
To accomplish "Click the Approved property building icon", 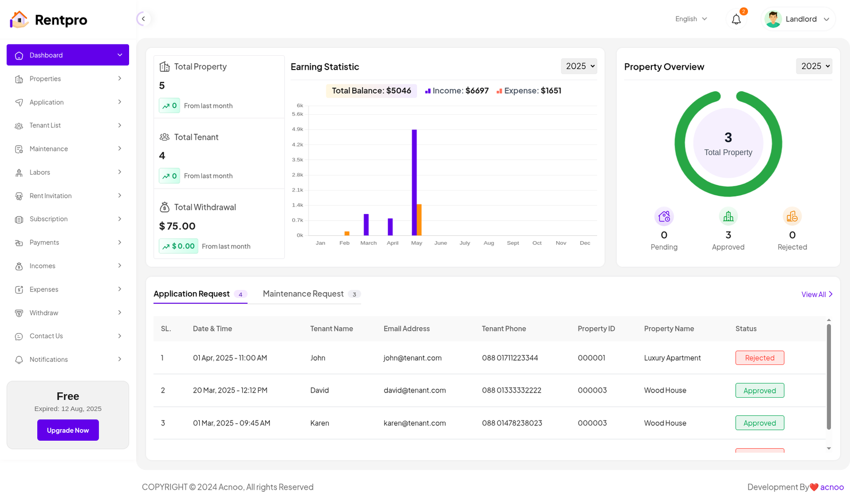I will pyautogui.click(x=728, y=217).
